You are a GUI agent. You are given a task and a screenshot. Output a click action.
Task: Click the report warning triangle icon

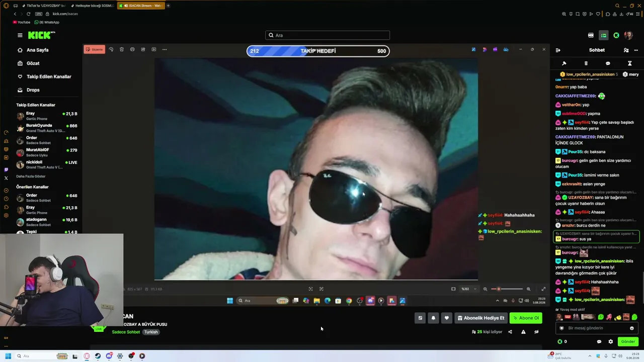(x=523, y=332)
